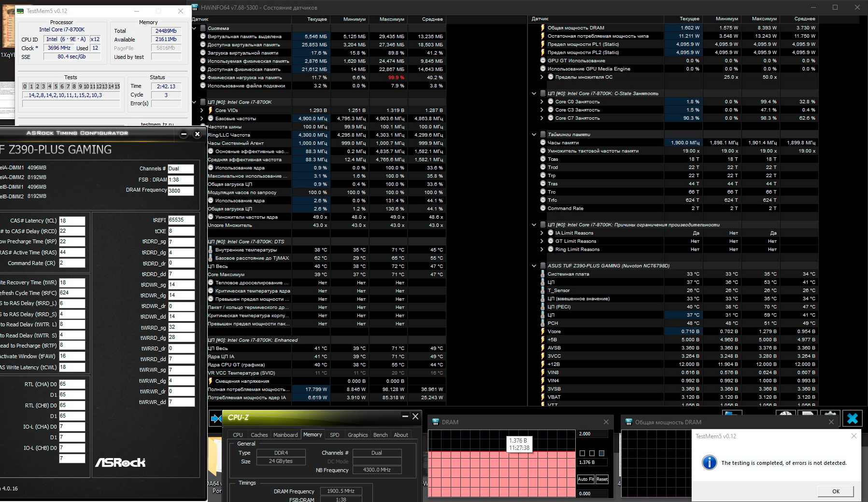Screen dimensions: 868x502
Task: Click the clock icon next to GPU GT Использование
Action: tap(542, 60)
